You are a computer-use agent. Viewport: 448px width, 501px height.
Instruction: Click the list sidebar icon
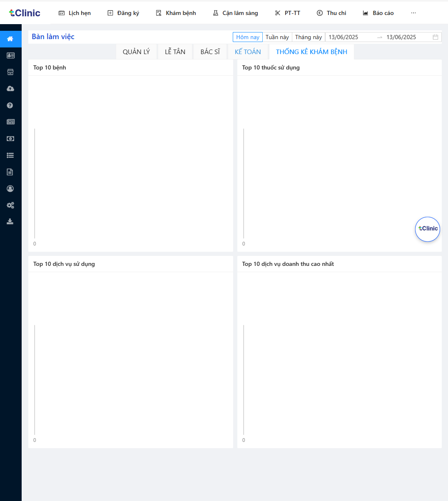(x=10, y=155)
